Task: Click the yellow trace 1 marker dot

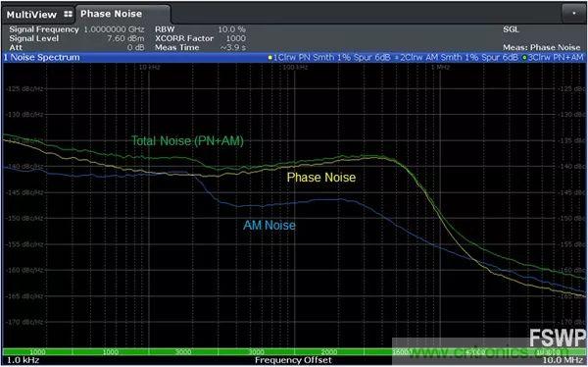Action: click(x=270, y=58)
